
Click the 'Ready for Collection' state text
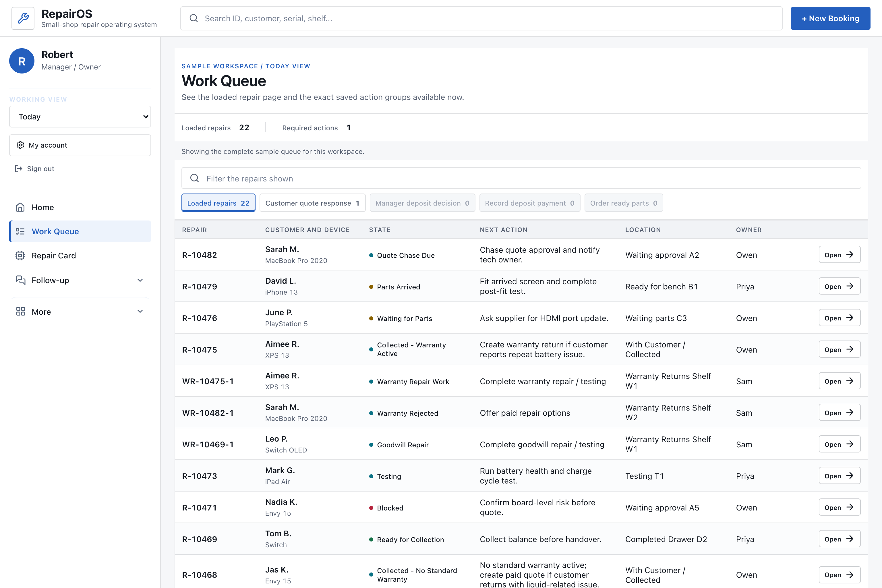[410, 540]
